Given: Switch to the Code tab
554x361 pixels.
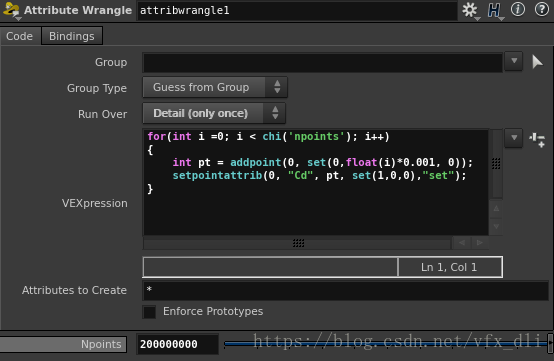Looking at the screenshot, I should click(x=20, y=36).
